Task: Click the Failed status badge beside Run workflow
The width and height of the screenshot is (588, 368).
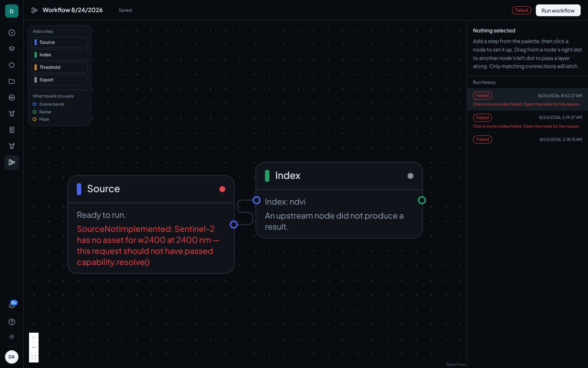Action: [521, 10]
